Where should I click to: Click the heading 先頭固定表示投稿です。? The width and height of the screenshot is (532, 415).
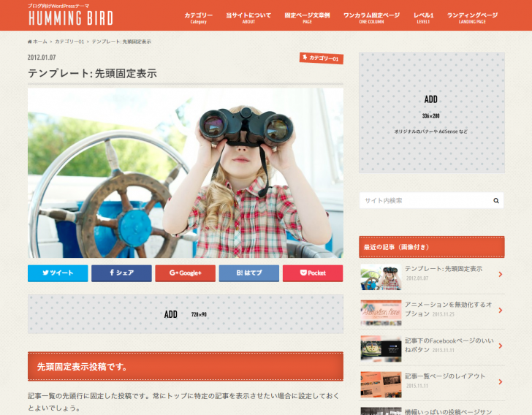[186, 367]
